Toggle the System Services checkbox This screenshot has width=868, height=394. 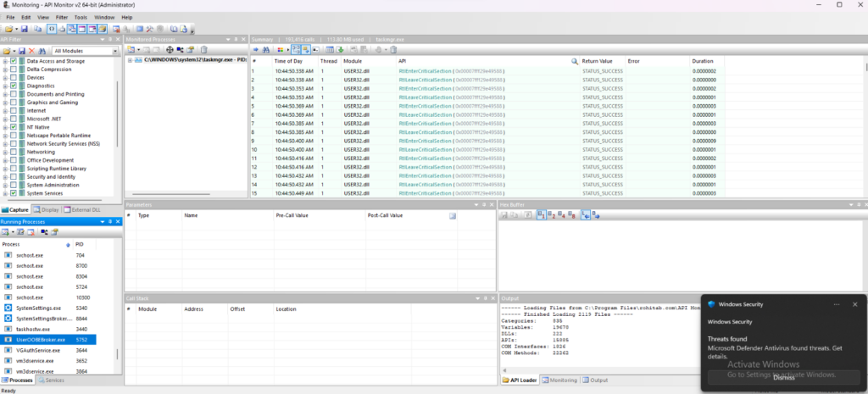(14, 193)
